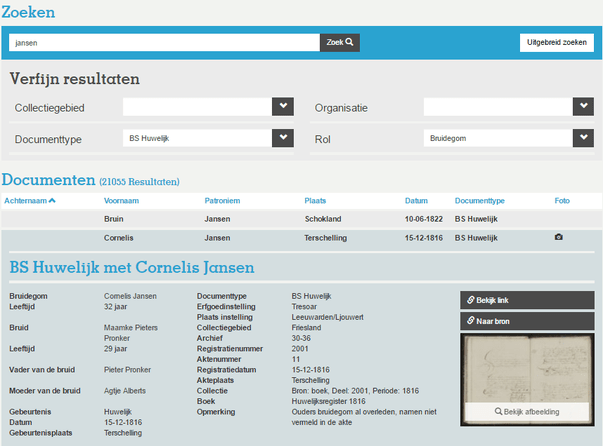
Task: Click Bekijk afbeelding magnifier label
Action: (527, 412)
